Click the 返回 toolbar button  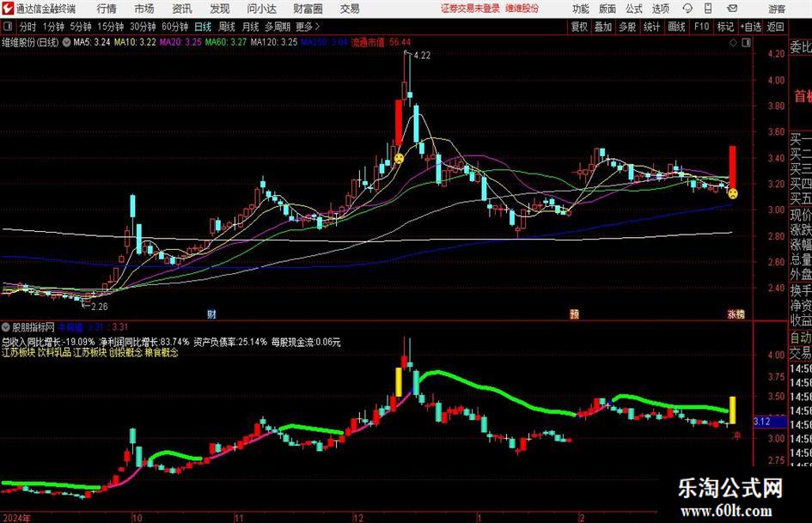pos(775,27)
